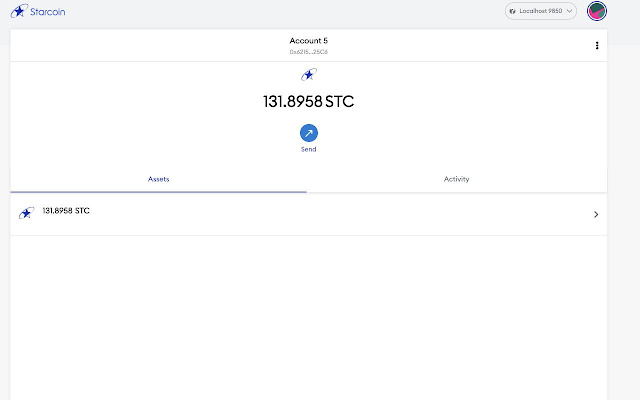Copy the Account 5 address
This screenshot has height=400, width=640.
(309, 45)
